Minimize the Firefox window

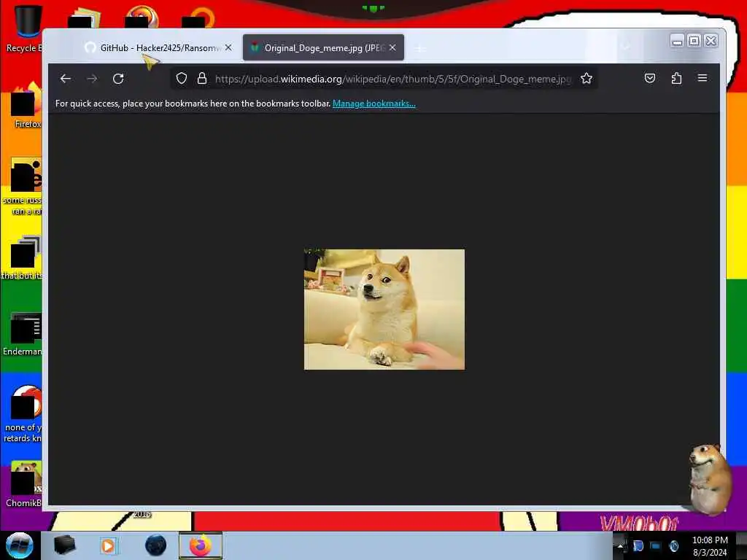click(677, 41)
